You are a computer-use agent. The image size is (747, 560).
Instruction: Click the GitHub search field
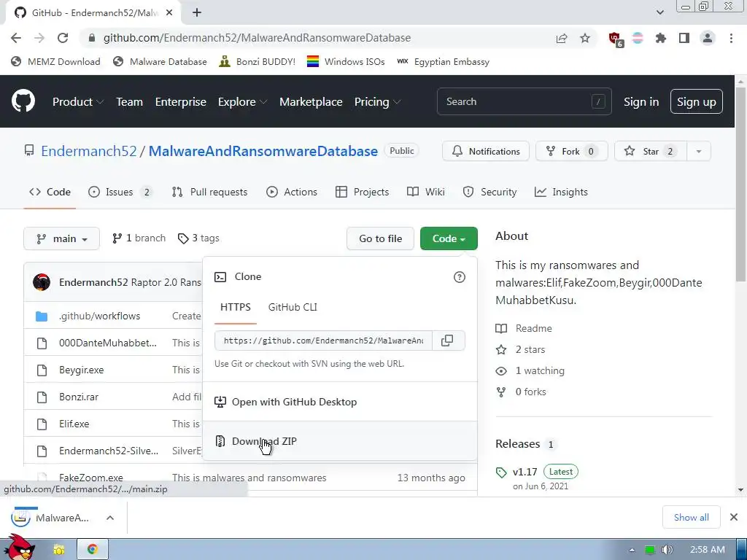click(x=524, y=101)
